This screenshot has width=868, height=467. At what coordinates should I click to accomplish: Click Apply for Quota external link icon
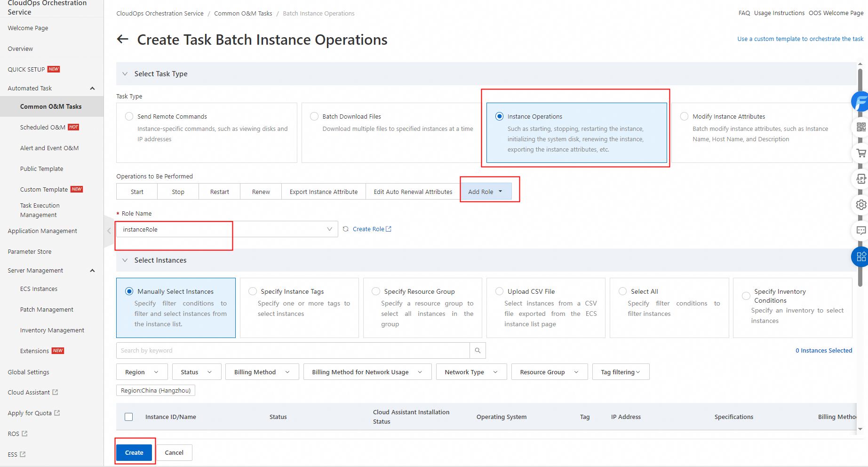[x=57, y=413]
